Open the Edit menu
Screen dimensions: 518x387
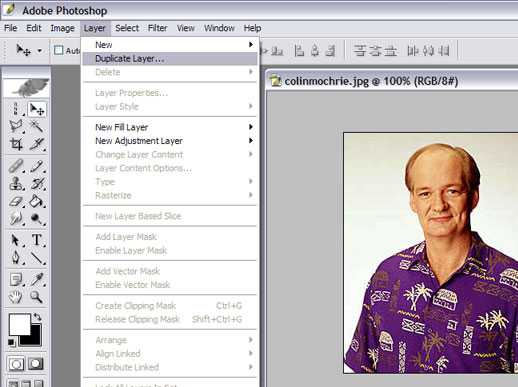(x=34, y=28)
